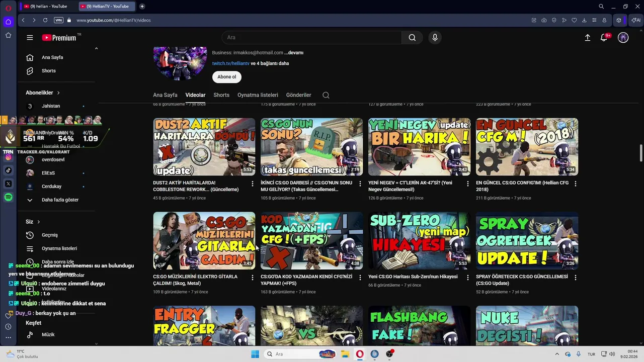Open the account avatar menu

pos(623,38)
